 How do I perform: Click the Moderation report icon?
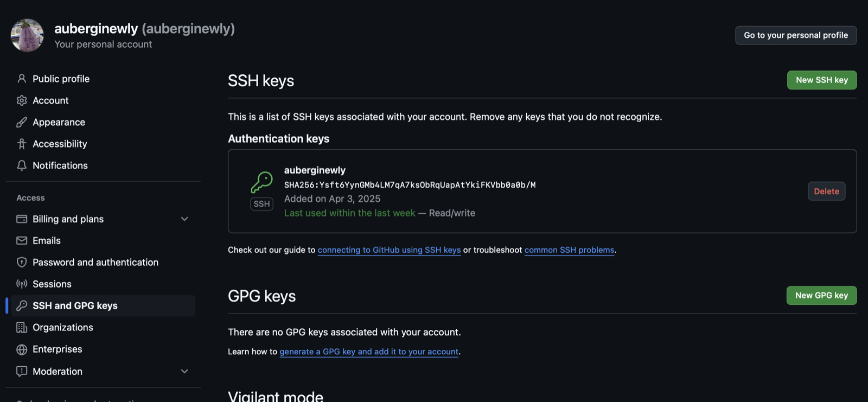tap(22, 371)
